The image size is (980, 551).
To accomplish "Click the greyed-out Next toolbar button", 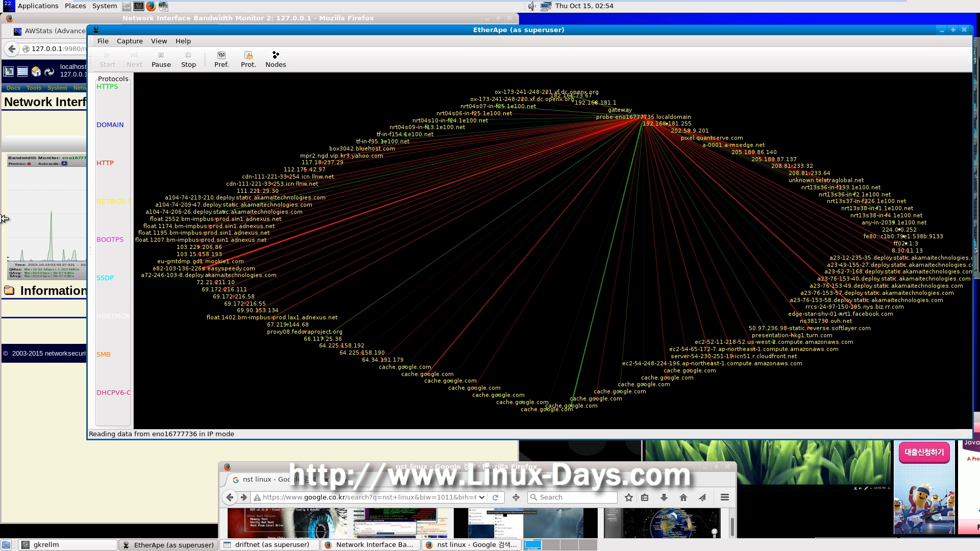I will (x=134, y=59).
